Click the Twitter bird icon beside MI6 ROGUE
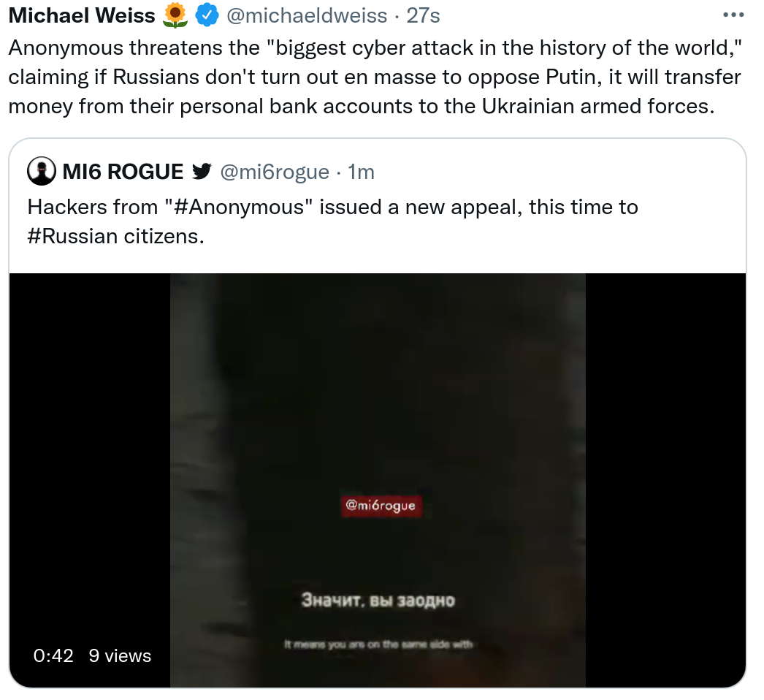 click(202, 171)
